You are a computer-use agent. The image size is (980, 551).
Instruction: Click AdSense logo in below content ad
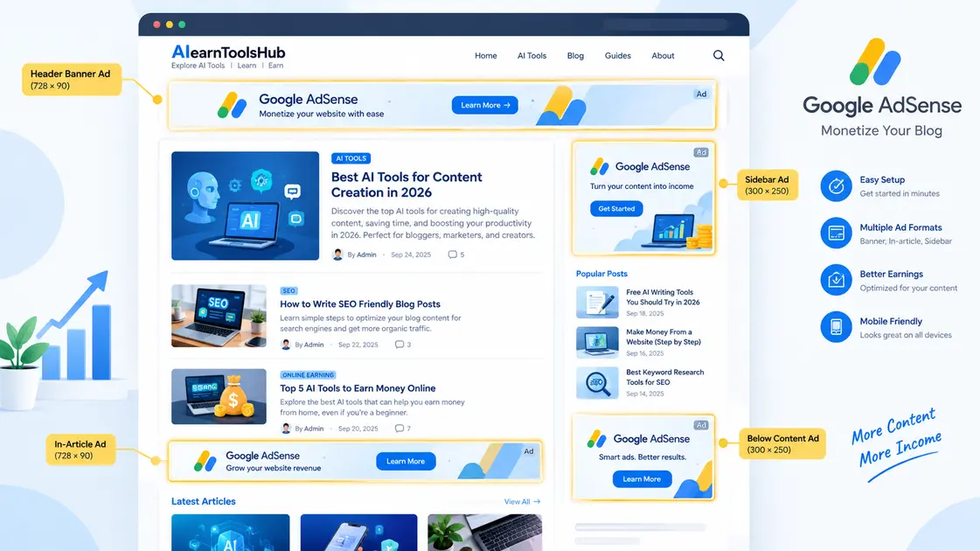pyautogui.click(x=597, y=439)
